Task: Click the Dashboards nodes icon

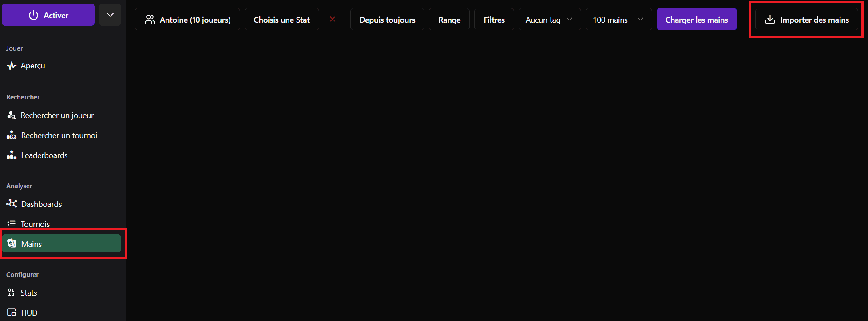Action: 12,204
